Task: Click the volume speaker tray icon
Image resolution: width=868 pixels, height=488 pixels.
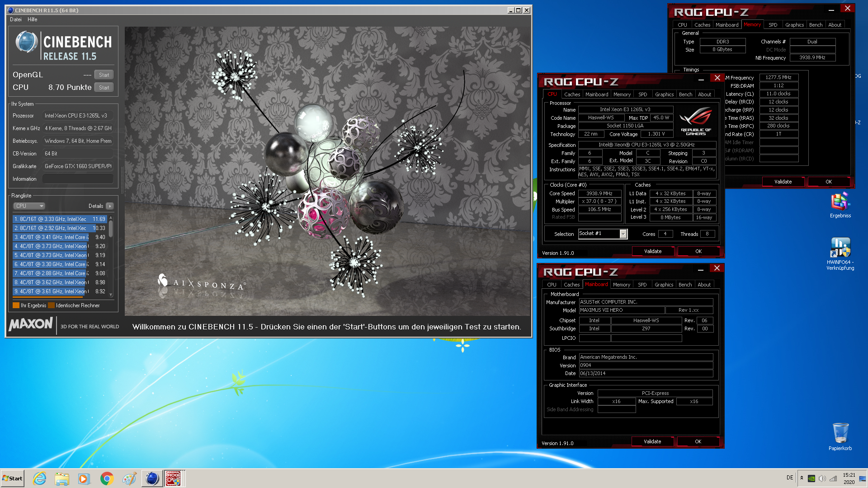Action: [822, 479]
